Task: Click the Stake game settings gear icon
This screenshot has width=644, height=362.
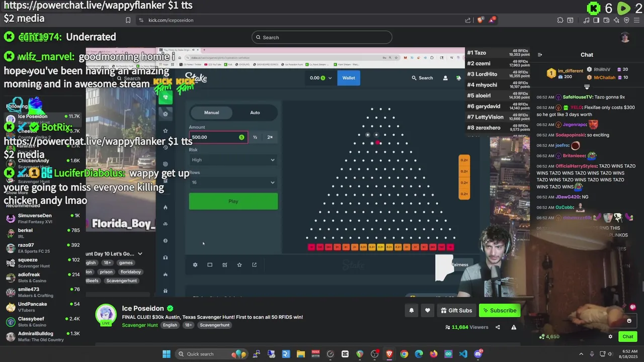Action: click(195, 265)
